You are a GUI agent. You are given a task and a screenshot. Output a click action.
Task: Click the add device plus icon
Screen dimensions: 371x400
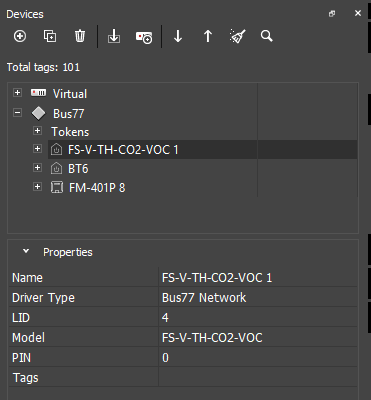(20, 36)
